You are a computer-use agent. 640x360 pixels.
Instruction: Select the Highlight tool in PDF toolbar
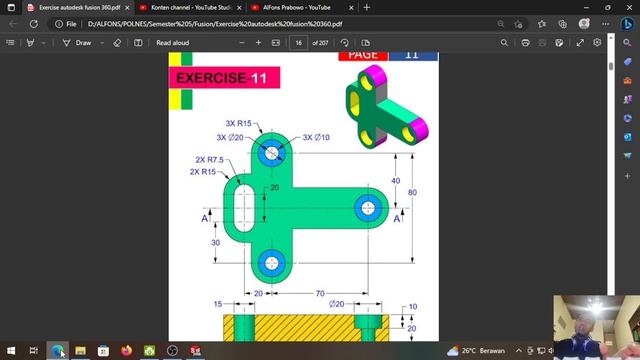(x=30, y=43)
